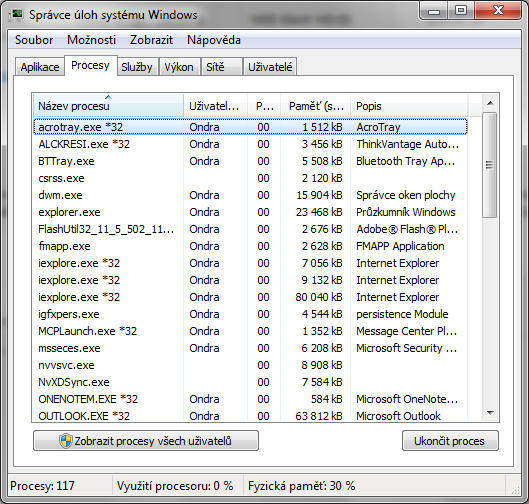Sort by the P... CPU column header
This screenshot has width=529, height=504.
[264, 106]
